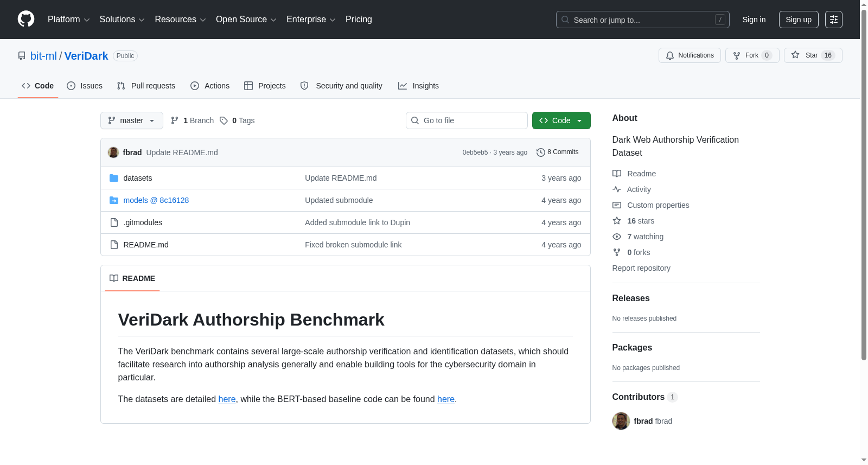Viewport: 868px width, 465px height.
Task: Click the Star icon
Action: click(x=795, y=55)
